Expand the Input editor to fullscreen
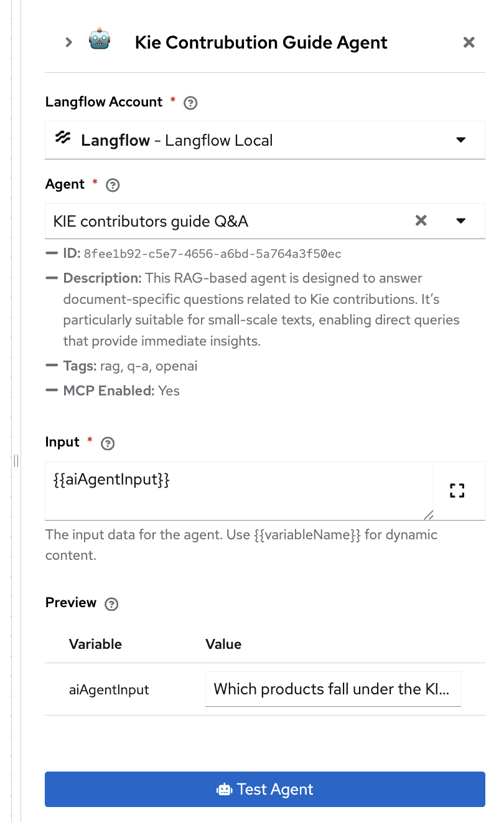 point(457,491)
